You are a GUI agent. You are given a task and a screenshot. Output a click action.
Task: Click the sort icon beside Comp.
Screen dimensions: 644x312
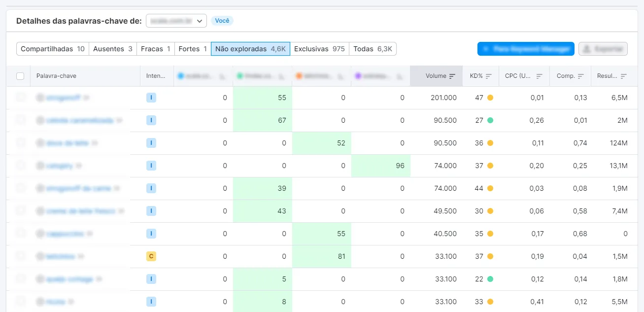(581, 76)
